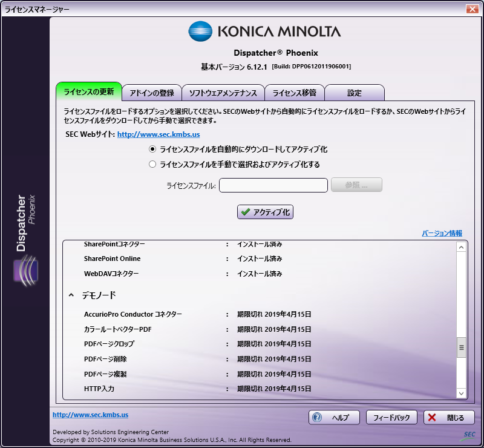Click the SEC logo in bottom corner

(x=468, y=435)
